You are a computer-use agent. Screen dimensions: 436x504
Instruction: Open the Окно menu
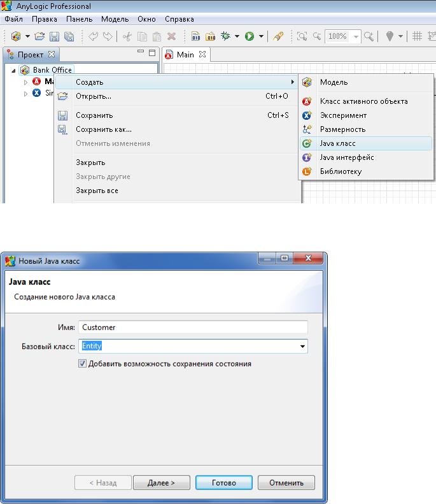pyautogui.click(x=147, y=19)
